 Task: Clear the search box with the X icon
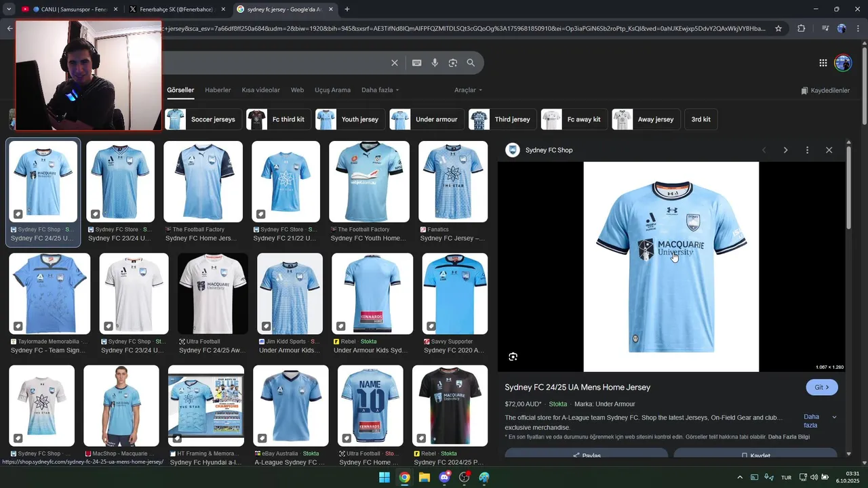tap(395, 63)
